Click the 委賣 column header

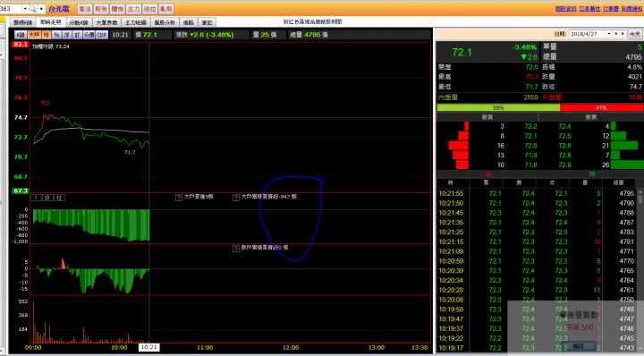pos(591,117)
